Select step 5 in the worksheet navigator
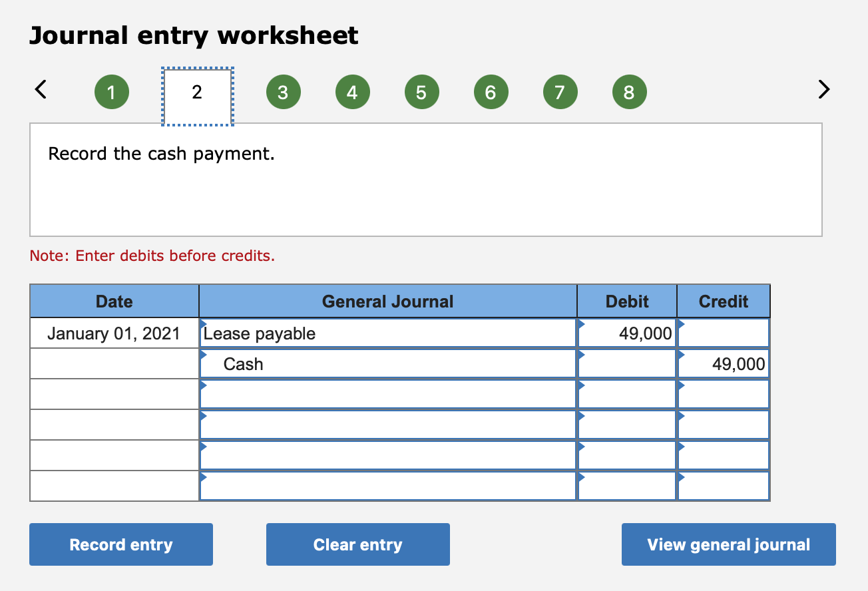Image resolution: width=868 pixels, height=591 pixels. point(421,91)
